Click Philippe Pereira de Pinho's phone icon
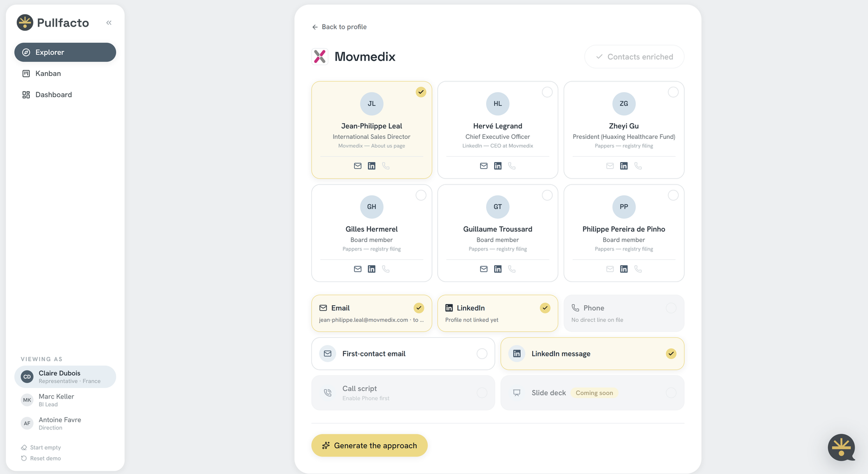Viewport: 868px width, 474px height. 638,269
